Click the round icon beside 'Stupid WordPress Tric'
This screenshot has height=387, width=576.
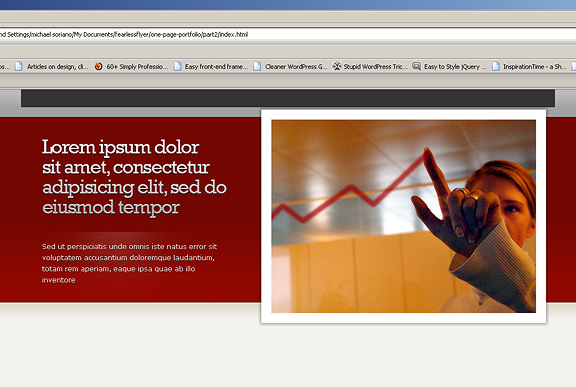[337, 66]
